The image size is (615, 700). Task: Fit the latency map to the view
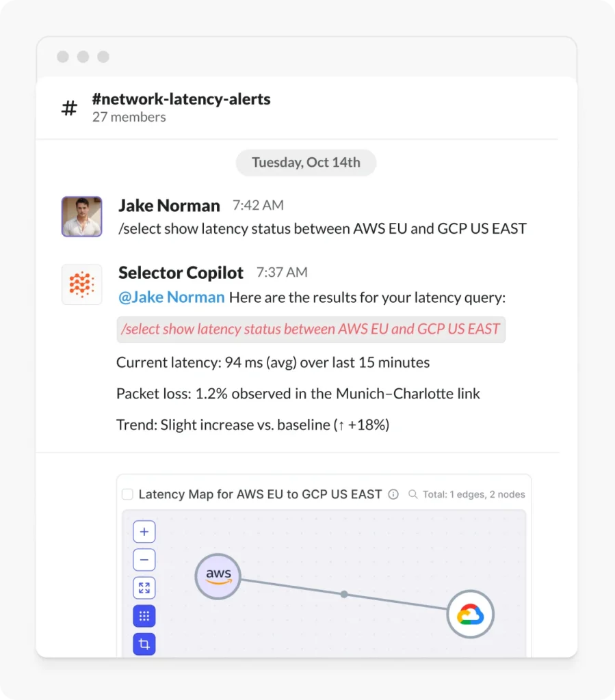(144, 587)
